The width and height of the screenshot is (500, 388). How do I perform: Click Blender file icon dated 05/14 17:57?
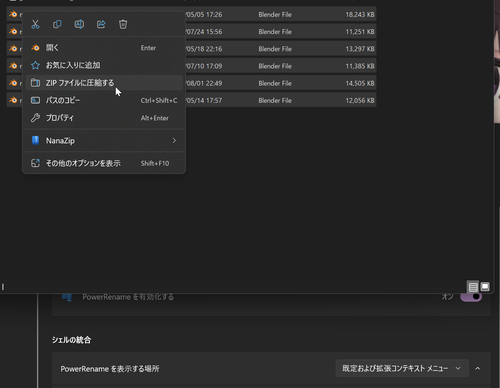(x=13, y=100)
